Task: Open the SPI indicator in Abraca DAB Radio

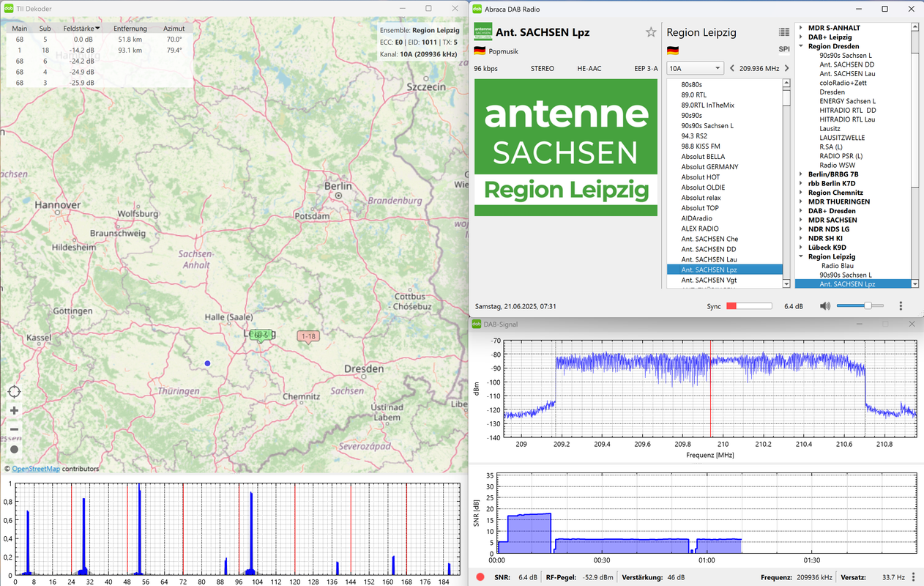Action: [x=784, y=49]
